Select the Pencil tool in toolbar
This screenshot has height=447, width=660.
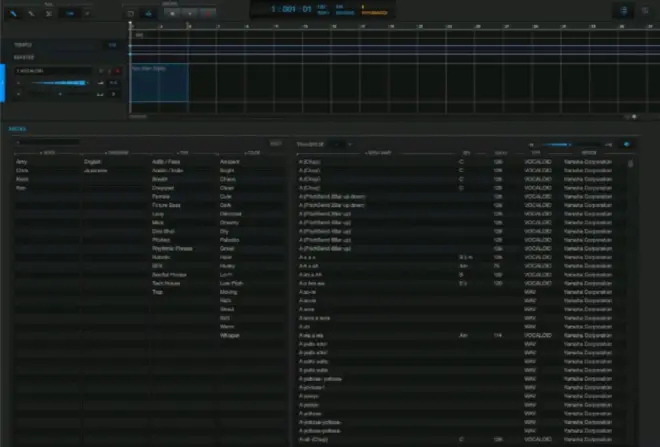coord(13,13)
